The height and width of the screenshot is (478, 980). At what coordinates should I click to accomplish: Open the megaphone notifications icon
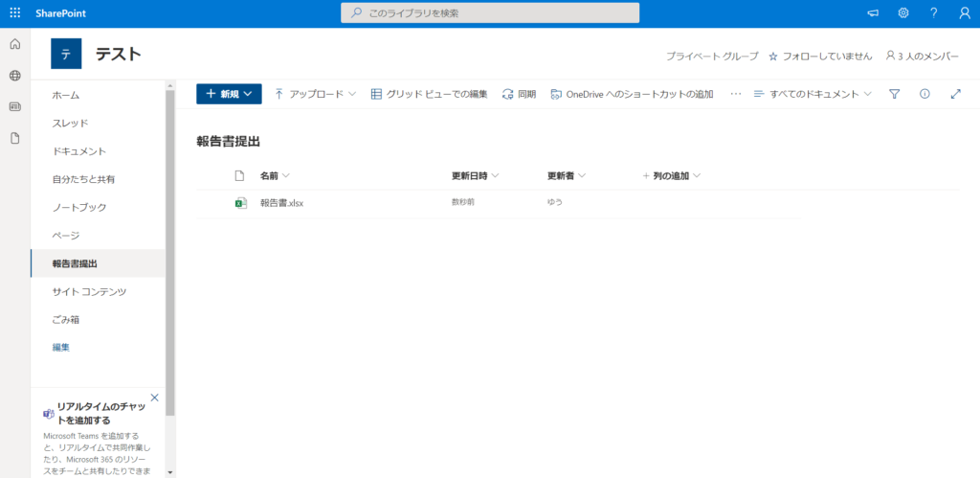[873, 13]
